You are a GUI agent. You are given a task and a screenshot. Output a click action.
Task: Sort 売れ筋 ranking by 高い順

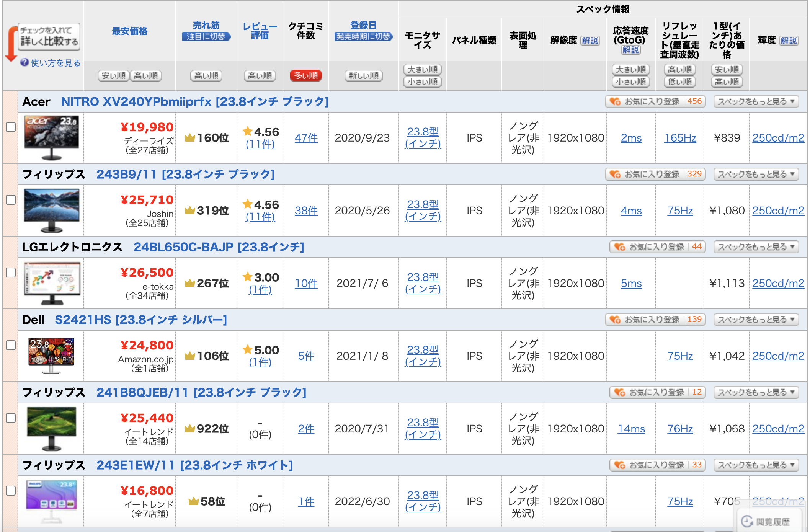coord(206,75)
